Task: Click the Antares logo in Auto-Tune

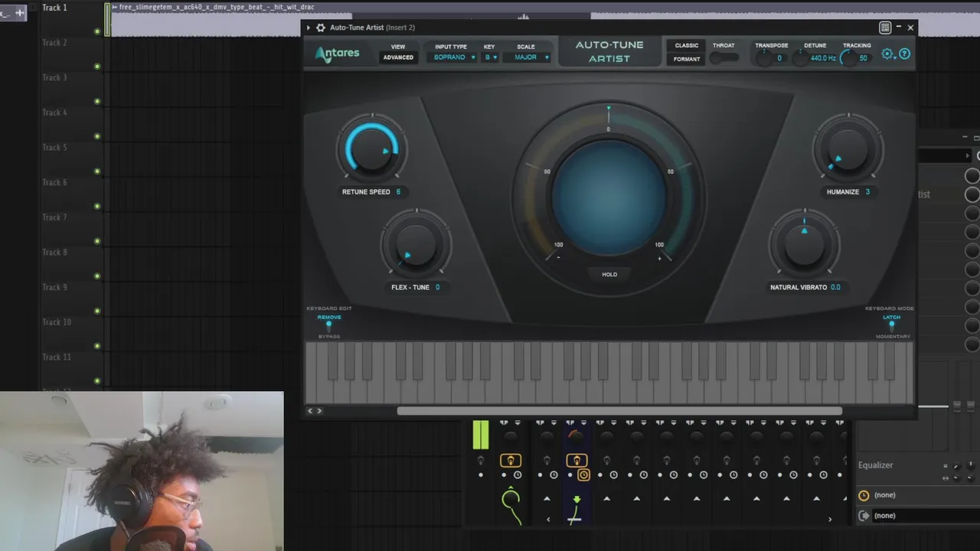Action: (337, 54)
